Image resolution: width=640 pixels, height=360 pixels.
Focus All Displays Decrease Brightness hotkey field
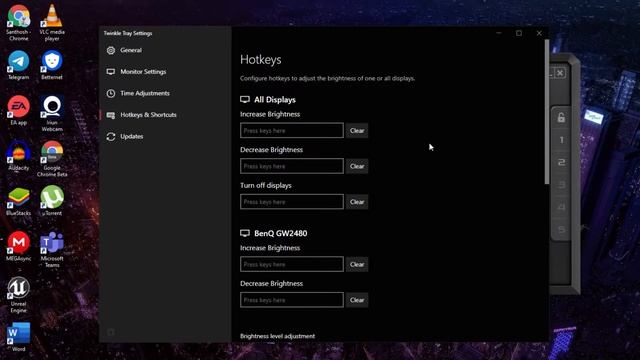point(292,166)
